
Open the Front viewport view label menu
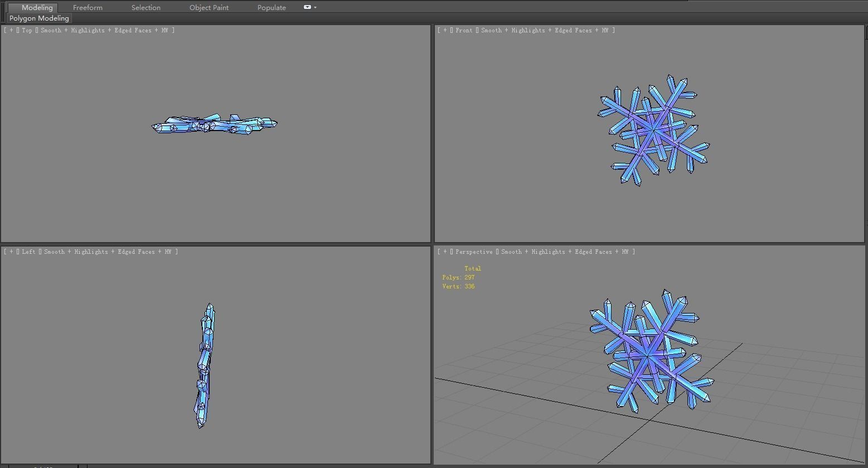[x=464, y=30]
